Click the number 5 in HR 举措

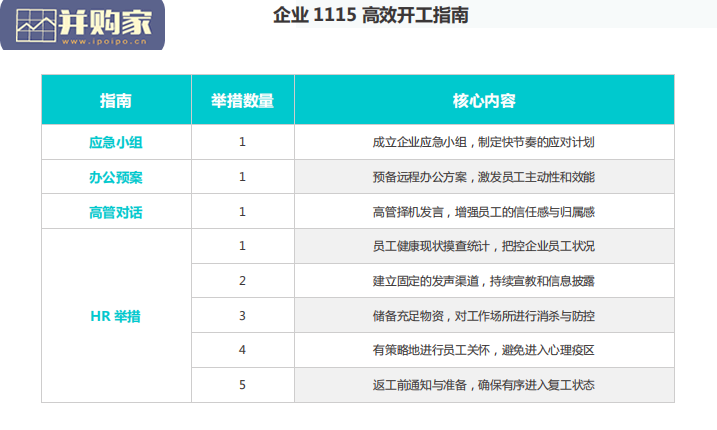[x=242, y=385]
